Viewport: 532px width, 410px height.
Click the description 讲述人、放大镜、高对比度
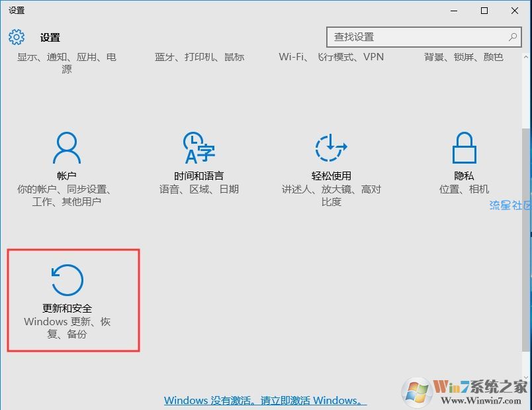[331, 195]
